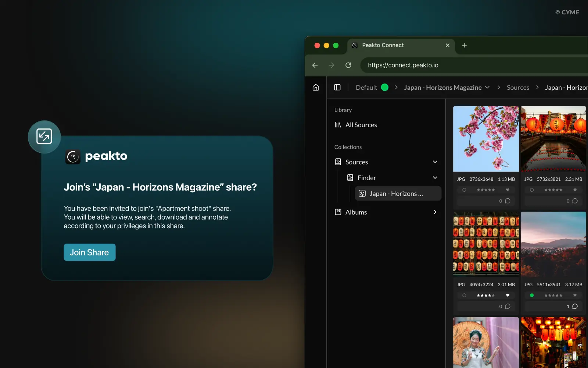588x368 pixels.
Task: Toggle the circle marker on cherry blossom photo
Action: [x=464, y=190]
